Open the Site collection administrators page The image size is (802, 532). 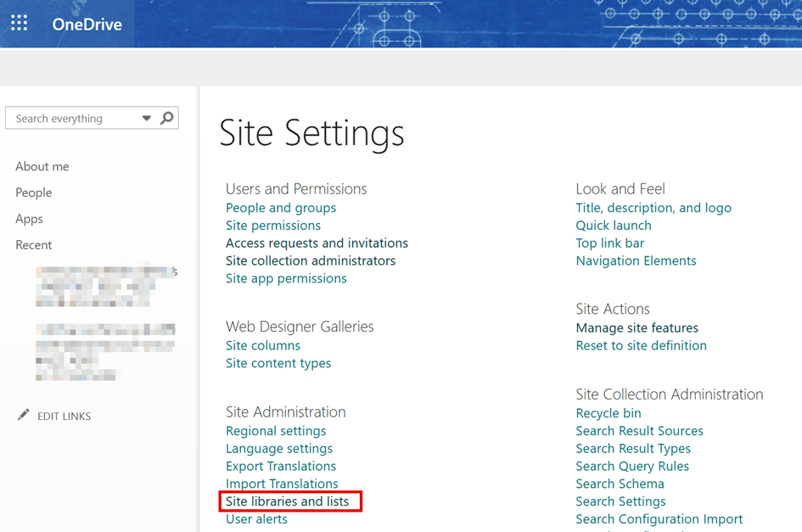tap(310, 260)
